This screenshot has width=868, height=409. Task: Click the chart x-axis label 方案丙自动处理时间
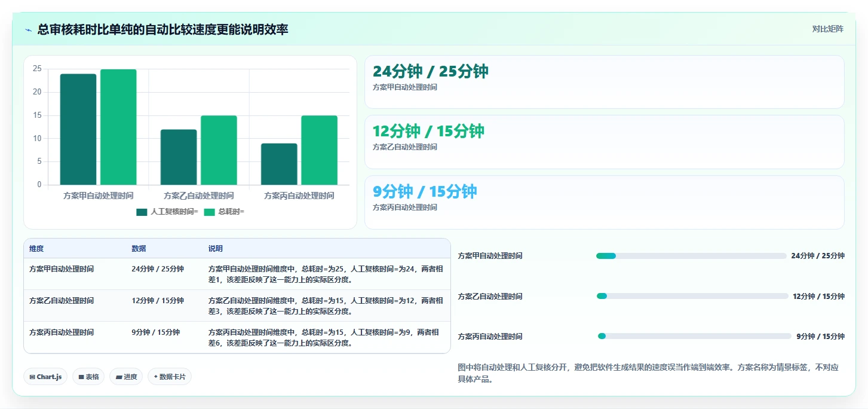[x=299, y=196]
